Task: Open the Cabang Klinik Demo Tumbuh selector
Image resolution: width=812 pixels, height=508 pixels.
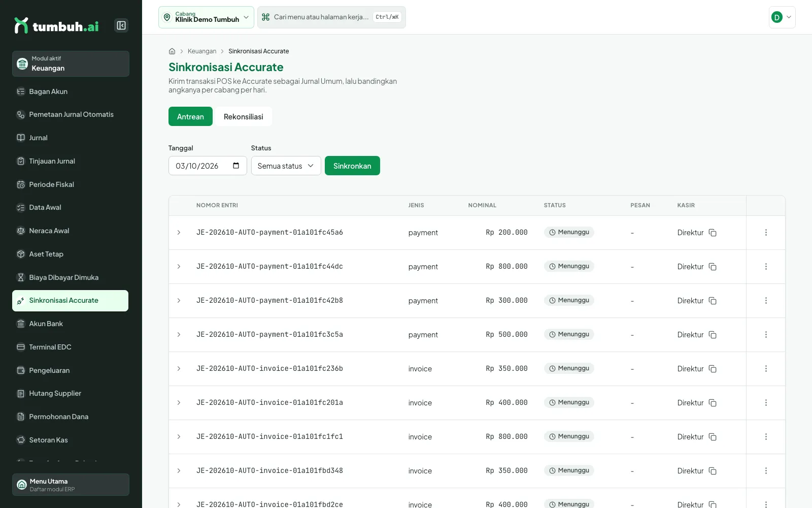Action: pos(206,17)
